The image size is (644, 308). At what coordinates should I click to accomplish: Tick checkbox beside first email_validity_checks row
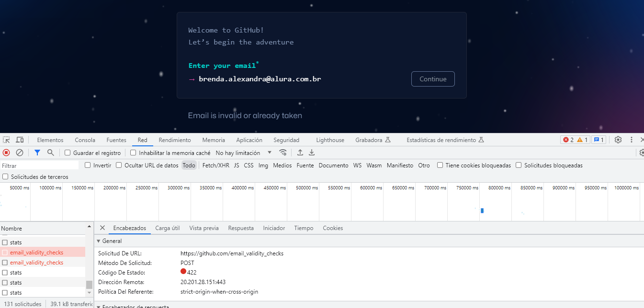(5, 253)
